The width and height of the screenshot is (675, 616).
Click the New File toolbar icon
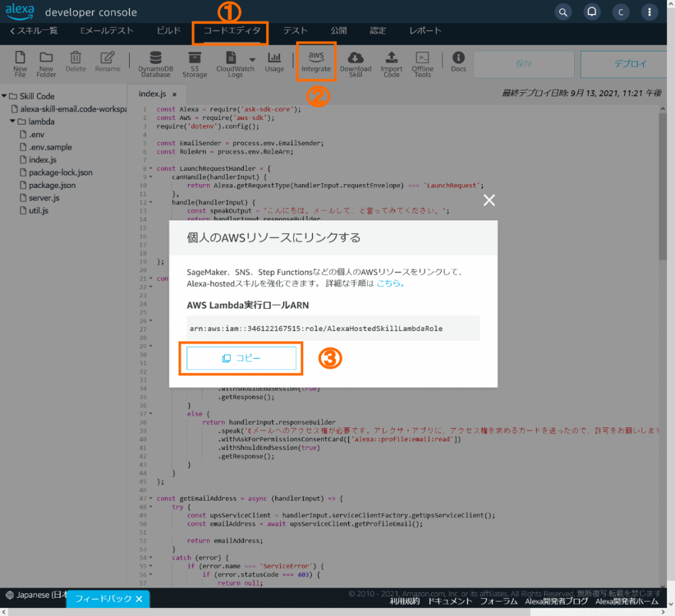20,64
